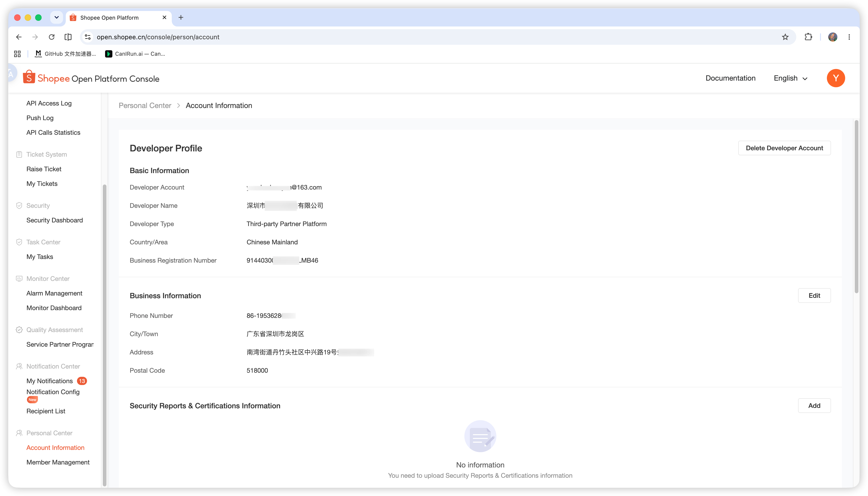Open My Tickets

[42, 184]
